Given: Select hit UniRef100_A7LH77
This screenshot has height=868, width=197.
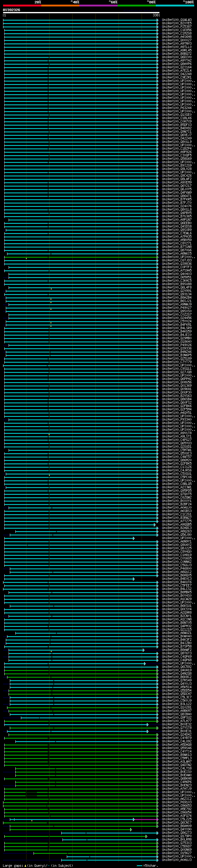Looking at the screenshot, I should tap(177, 721).
